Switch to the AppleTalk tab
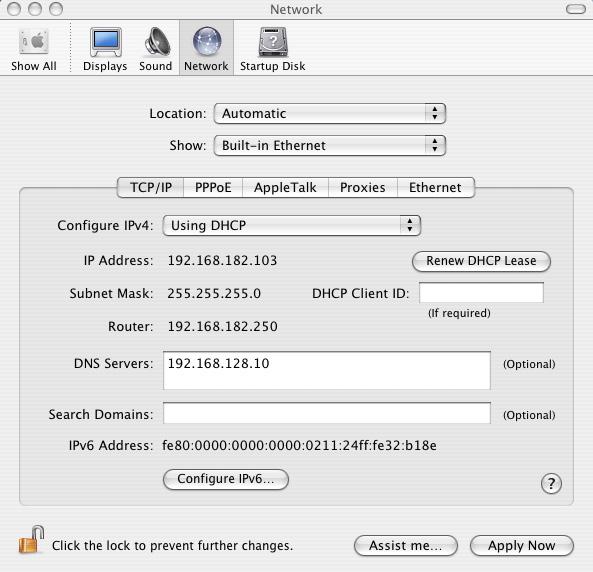 285,188
